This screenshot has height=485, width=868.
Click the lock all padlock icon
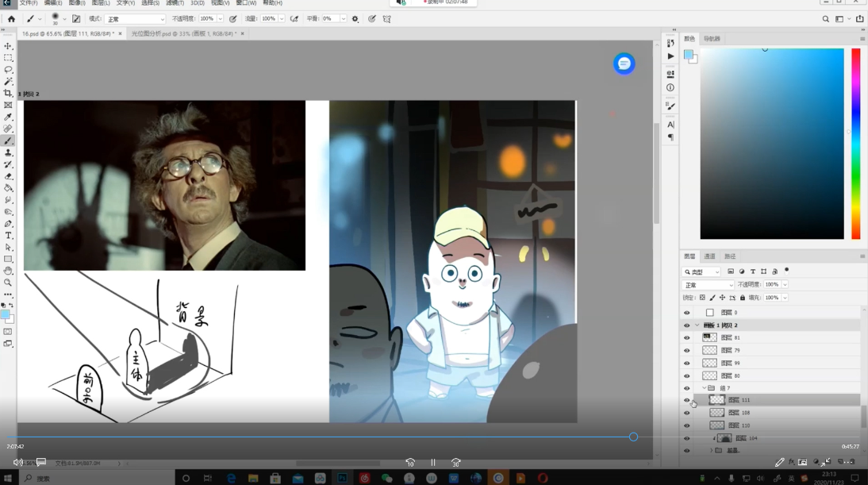pos(743,298)
